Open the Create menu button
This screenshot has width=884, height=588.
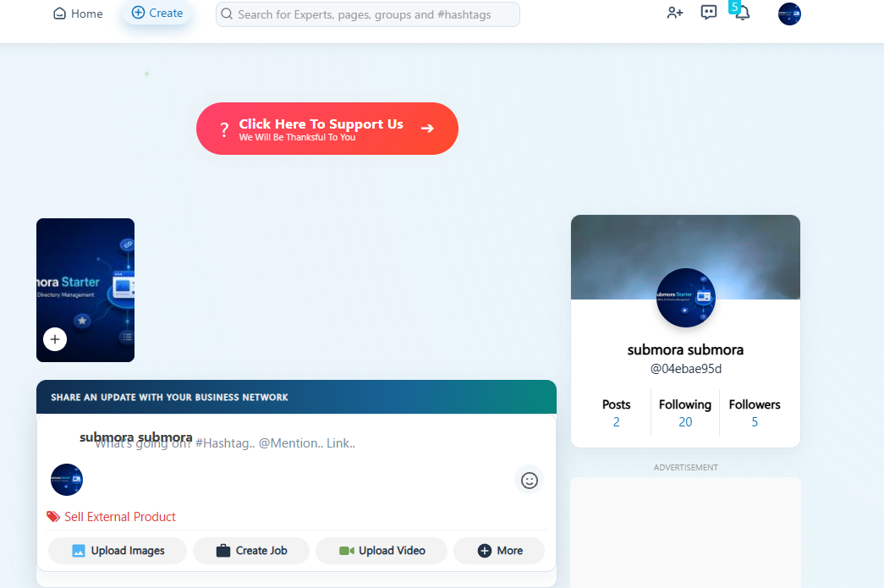[x=157, y=13]
